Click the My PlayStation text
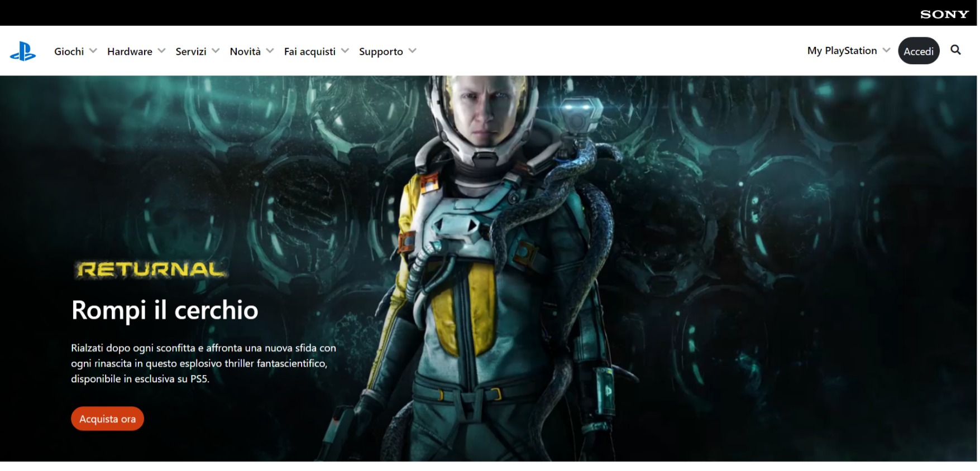980x471 pixels. tap(842, 51)
